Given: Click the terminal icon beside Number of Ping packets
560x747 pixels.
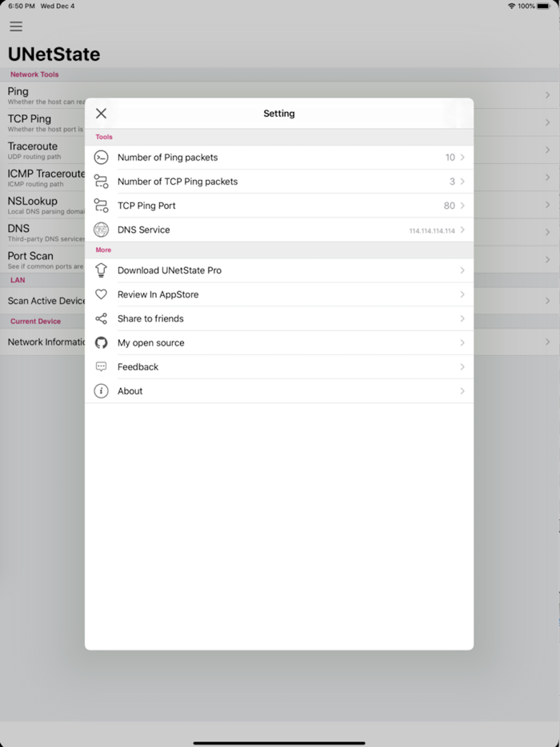Looking at the screenshot, I should pyautogui.click(x=101, y=158).
